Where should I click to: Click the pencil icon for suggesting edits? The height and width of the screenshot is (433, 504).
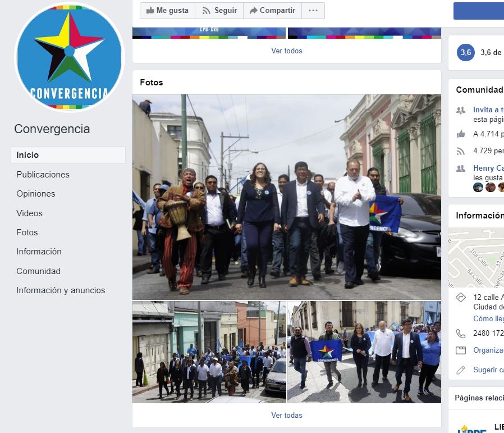pos(461,370)
